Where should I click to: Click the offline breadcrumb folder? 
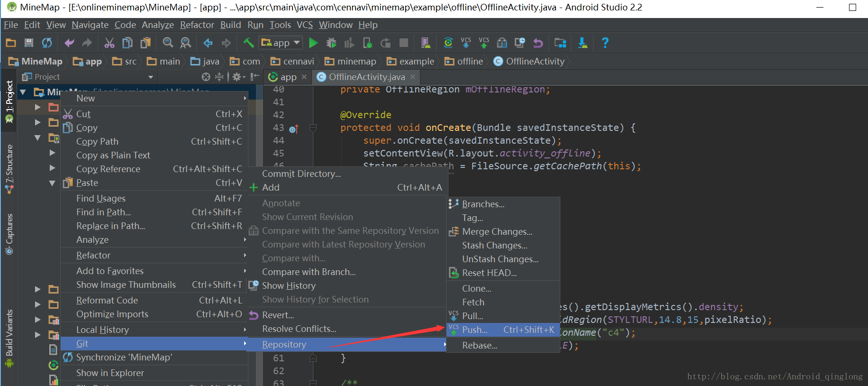click(x=464, y=61)
